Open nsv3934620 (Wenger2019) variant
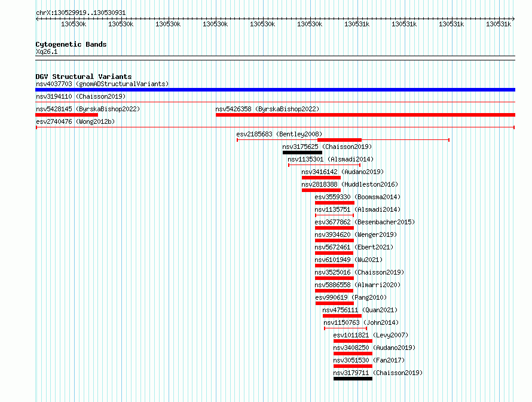Image resolution: width=532 pixels, height=402 pixels. [x=356, y=234]
